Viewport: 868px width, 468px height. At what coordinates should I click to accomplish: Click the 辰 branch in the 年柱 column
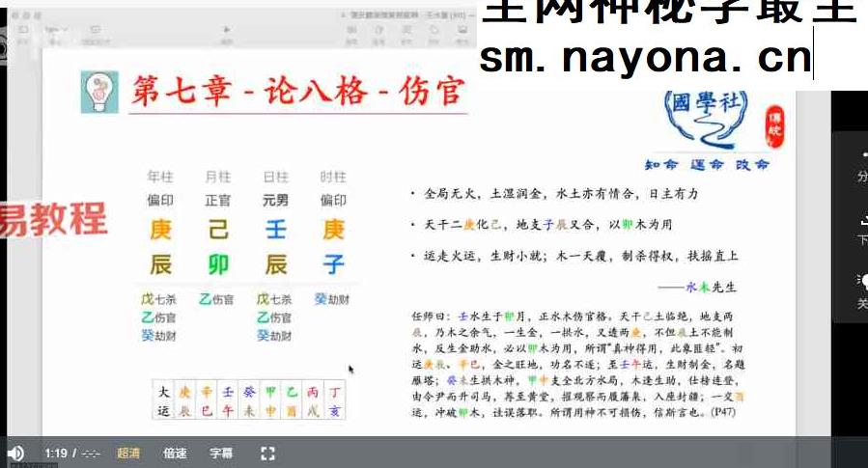(x=160, y=264)
